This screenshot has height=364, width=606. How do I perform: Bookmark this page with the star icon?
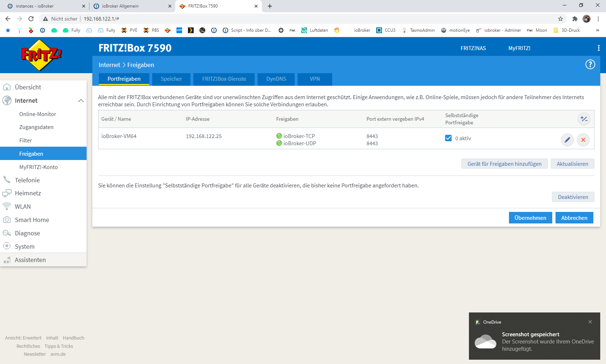[x=561, y=19]
